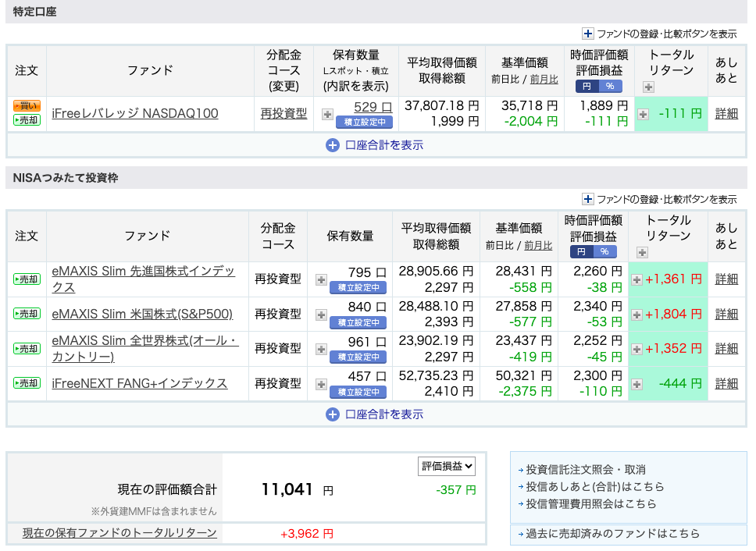This screenshot has height=551, width=756.
Task: Open 投資信託注文照会・取消 link
Action: (586, 470)
